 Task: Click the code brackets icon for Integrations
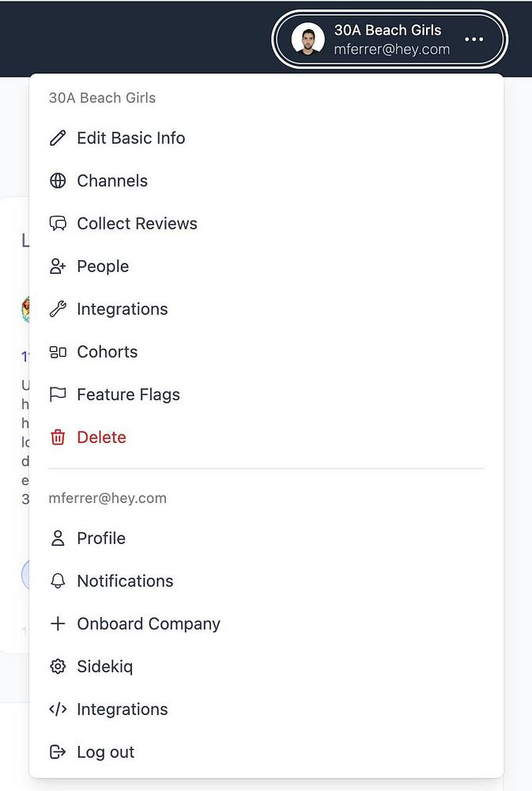point(58,710)
